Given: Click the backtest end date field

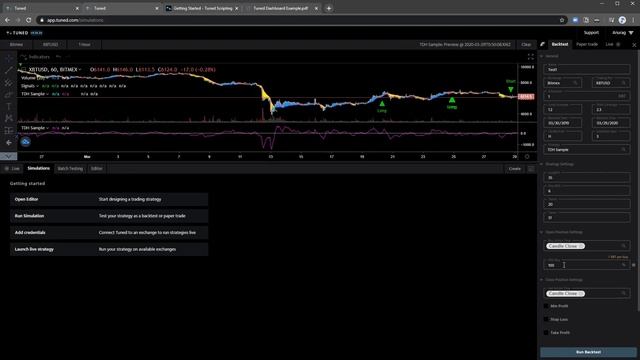Looking at the screenshot, I should [x=611, y=122].
